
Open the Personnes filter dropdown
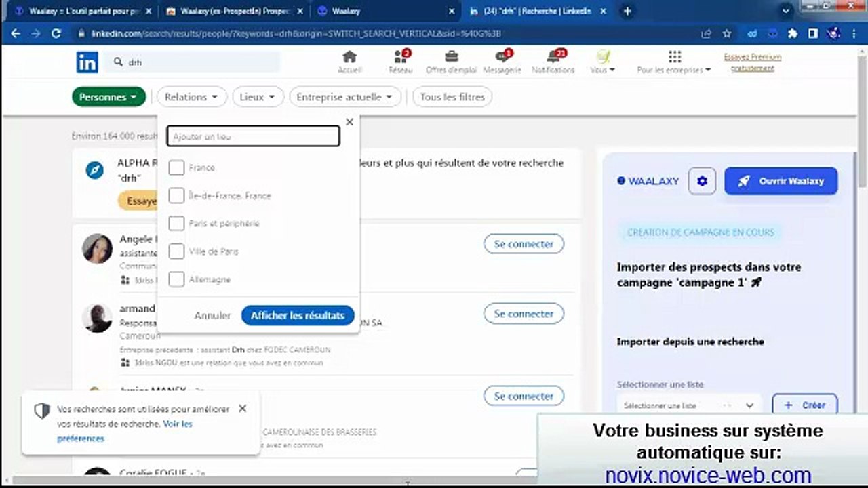(108, 97)
